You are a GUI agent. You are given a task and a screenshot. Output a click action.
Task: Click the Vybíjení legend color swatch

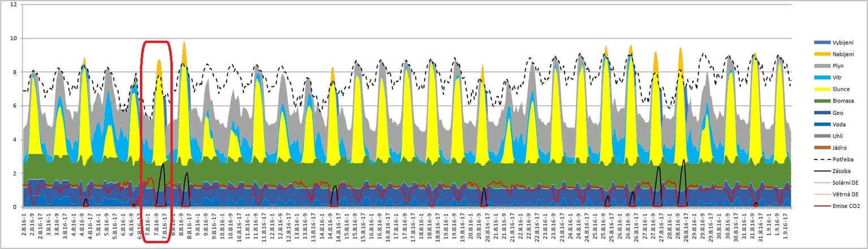coord(821,43)
